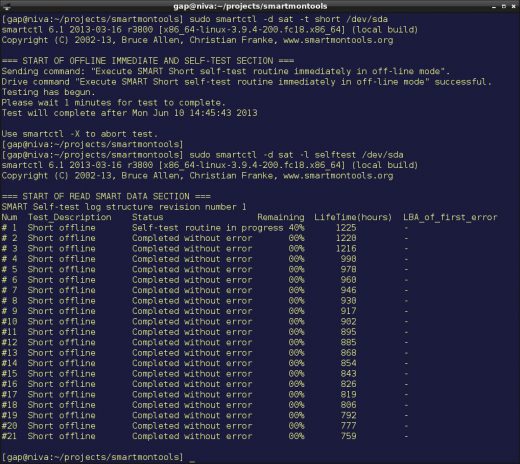Click lifetime value 895 in row 11
The height and width of the screenshot is (464, 520).
coord(348,332)
